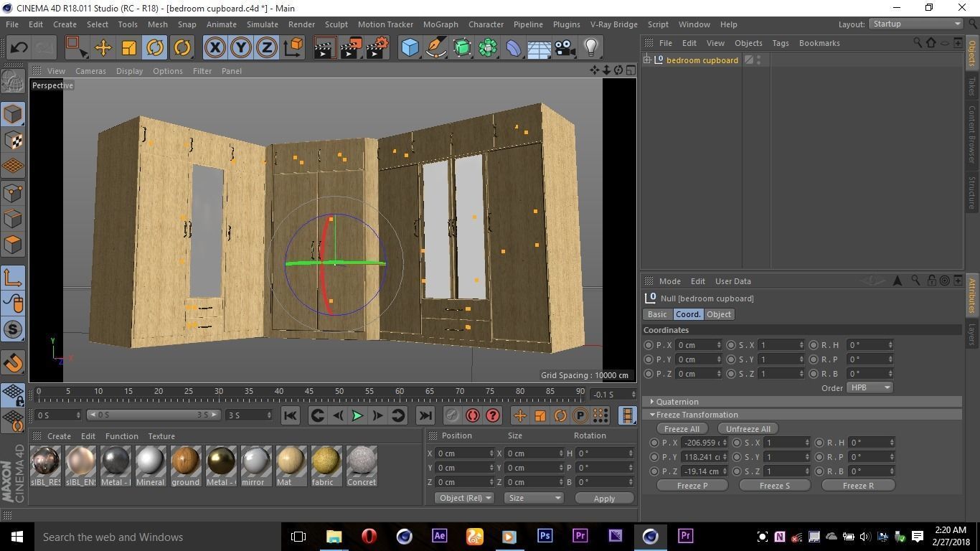
Task: Open the Layout Startup dropdown
Action: (915, 24)
